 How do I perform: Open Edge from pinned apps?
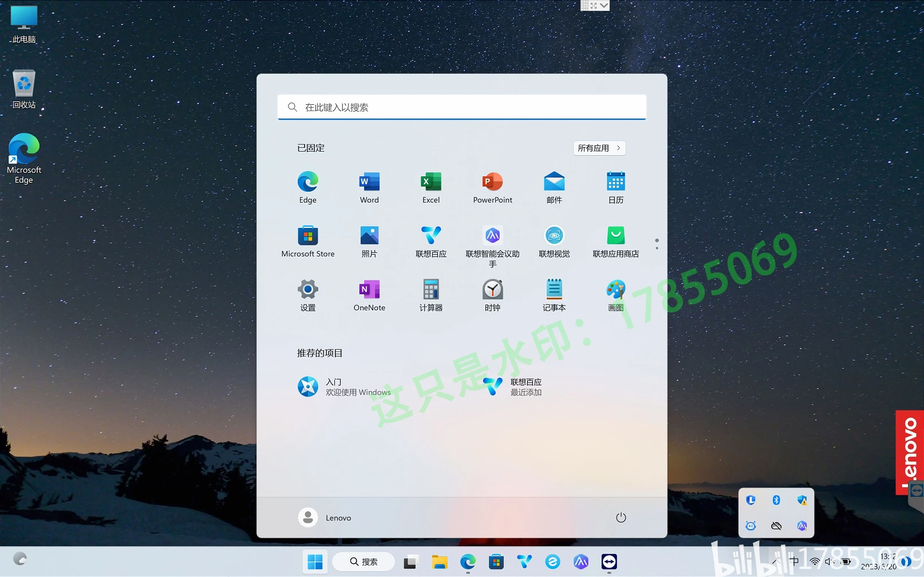[x=308, y=188]
